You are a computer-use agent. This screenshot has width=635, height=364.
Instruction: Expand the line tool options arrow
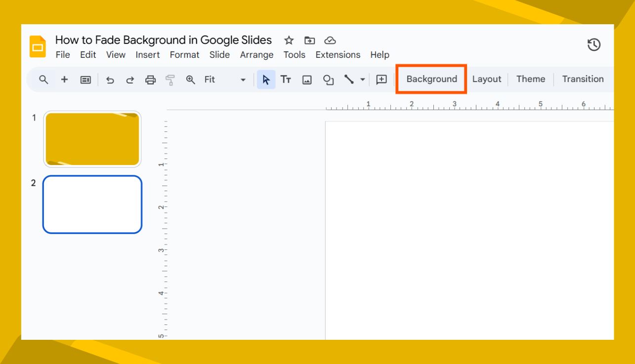coord(362,79)
